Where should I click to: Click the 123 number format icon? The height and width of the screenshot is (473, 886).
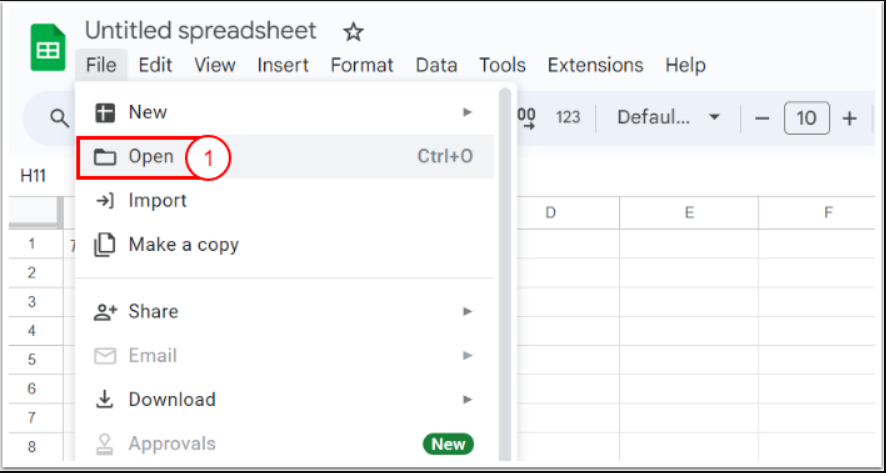568,118
